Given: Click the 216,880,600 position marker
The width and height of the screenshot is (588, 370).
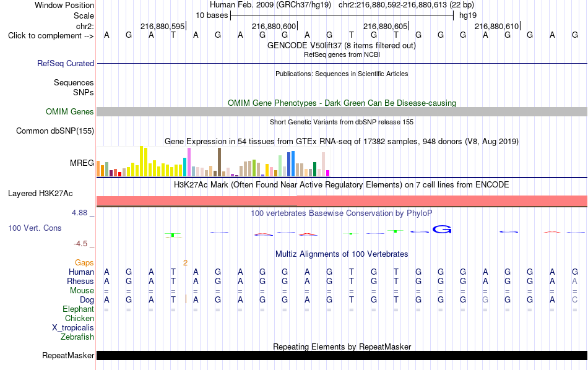Looking at the screenshot, I should 274,26.
